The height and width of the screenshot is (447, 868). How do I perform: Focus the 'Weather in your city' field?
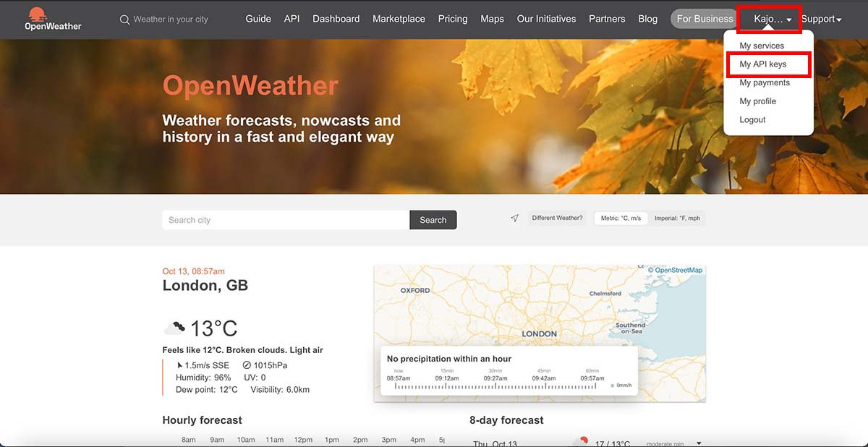[171, 20]
